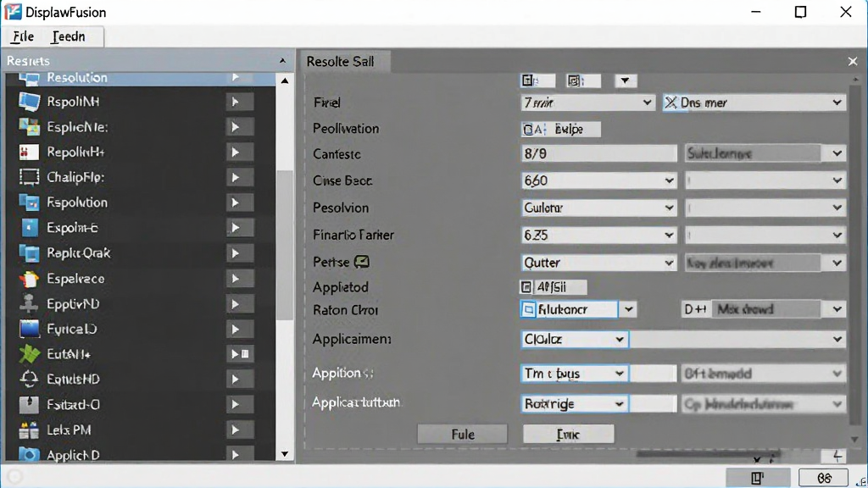The height and width of the screenshot is (488, 868).
Task: Toggle the Peolivation checkbox
Action: pyautogui.click(x=528, y=130)
